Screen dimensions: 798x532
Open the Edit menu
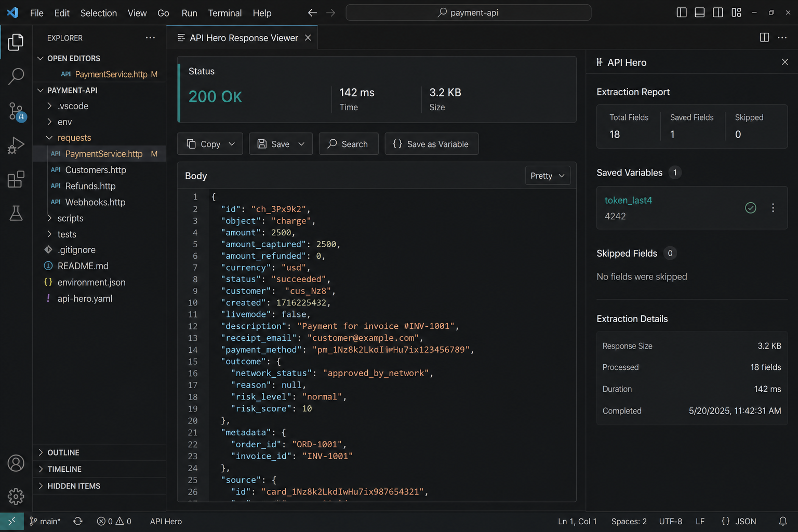coord(62,13)
